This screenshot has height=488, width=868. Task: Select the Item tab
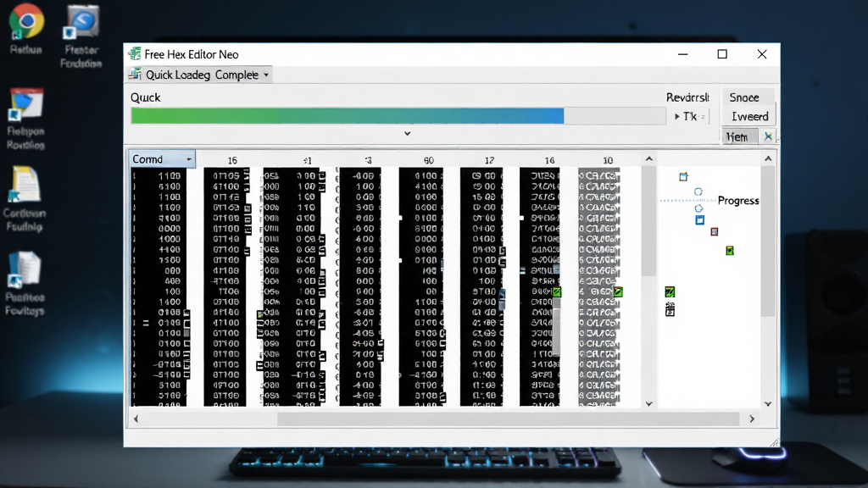click(x=737, y=136)
